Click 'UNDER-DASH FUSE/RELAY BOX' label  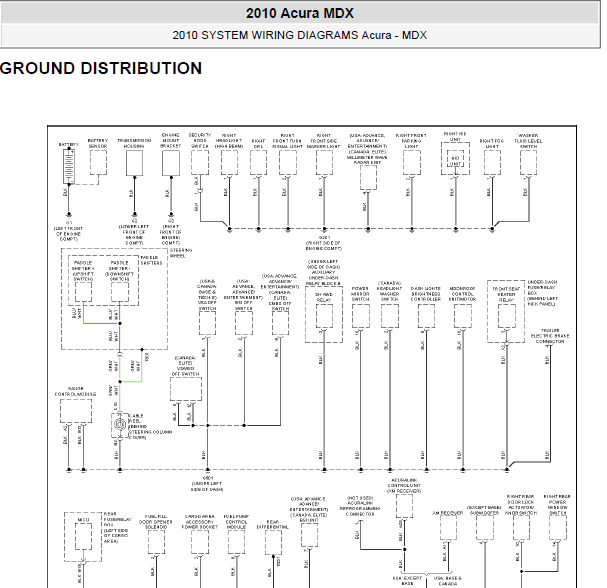[542, 287]
